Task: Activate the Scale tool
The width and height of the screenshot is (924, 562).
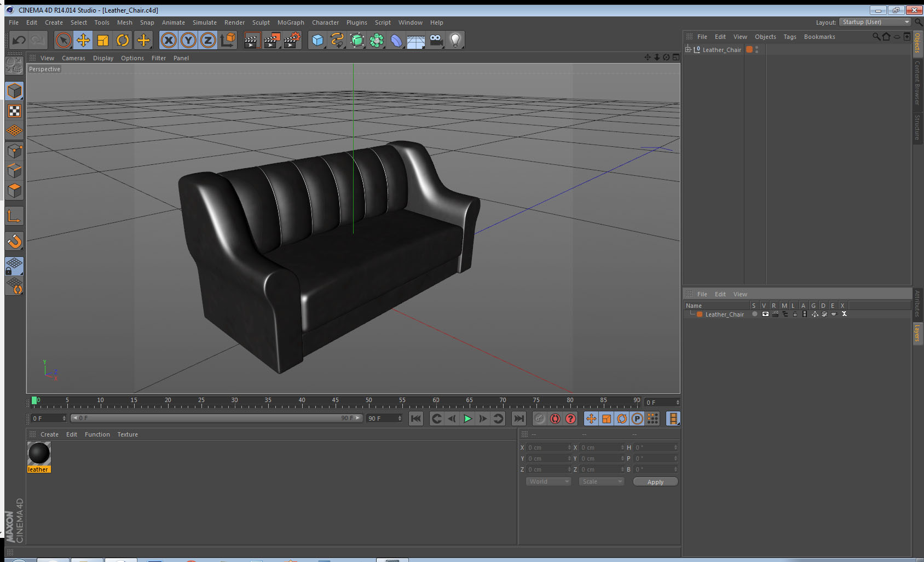Action: [103, 40]
